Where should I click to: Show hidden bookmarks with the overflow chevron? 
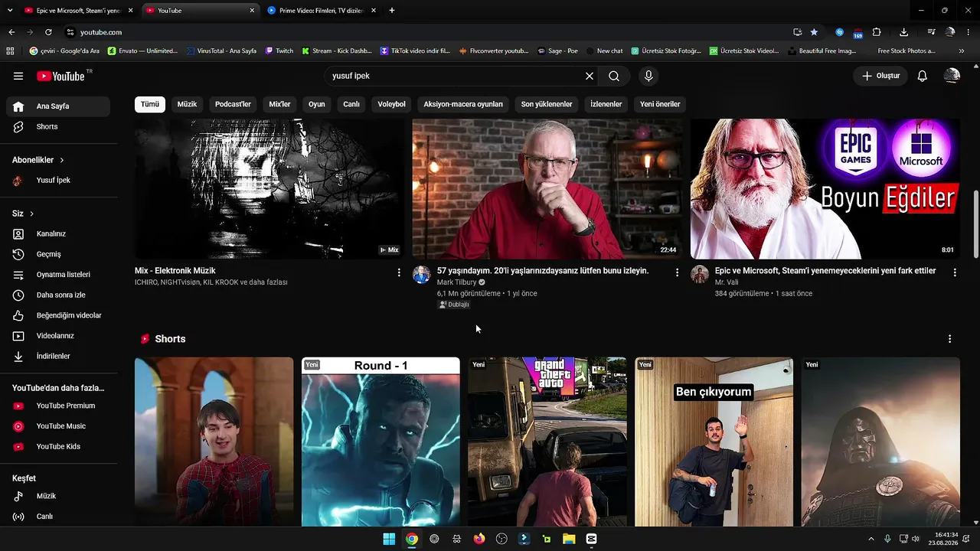(962, 51)
